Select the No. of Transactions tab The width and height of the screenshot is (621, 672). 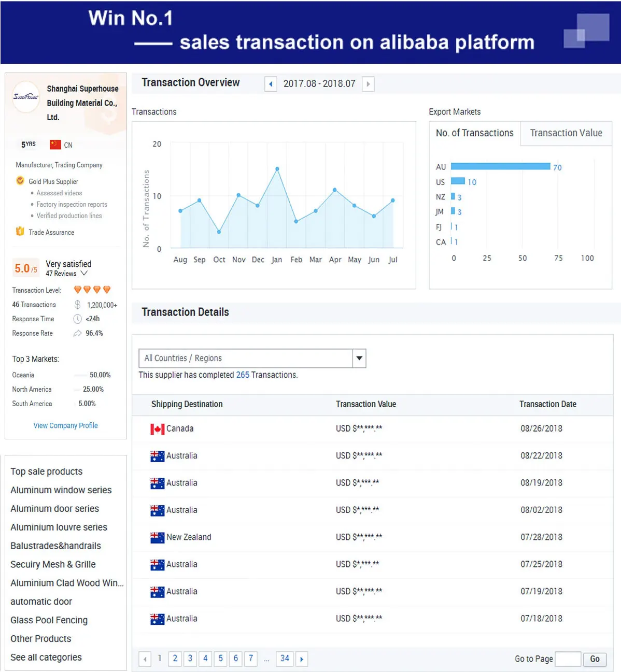474,133
